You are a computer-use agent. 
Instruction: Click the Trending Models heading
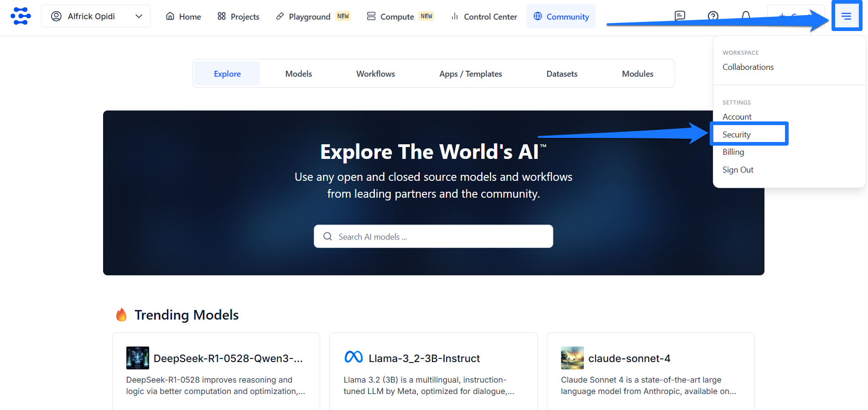click(187, 315)
